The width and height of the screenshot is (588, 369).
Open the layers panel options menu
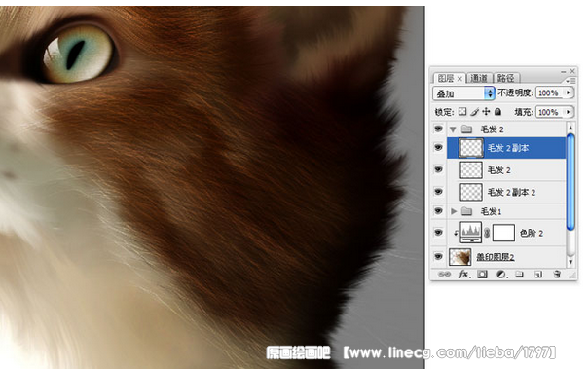570,81
